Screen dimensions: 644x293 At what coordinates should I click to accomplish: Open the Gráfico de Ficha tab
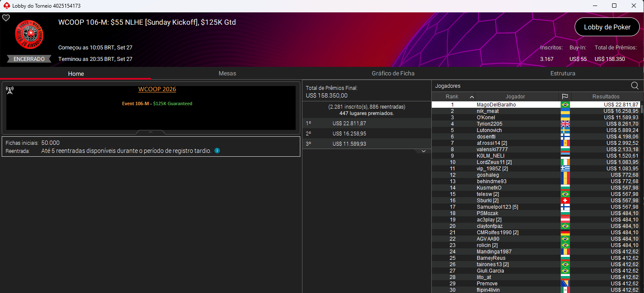[x=393, y=73]
